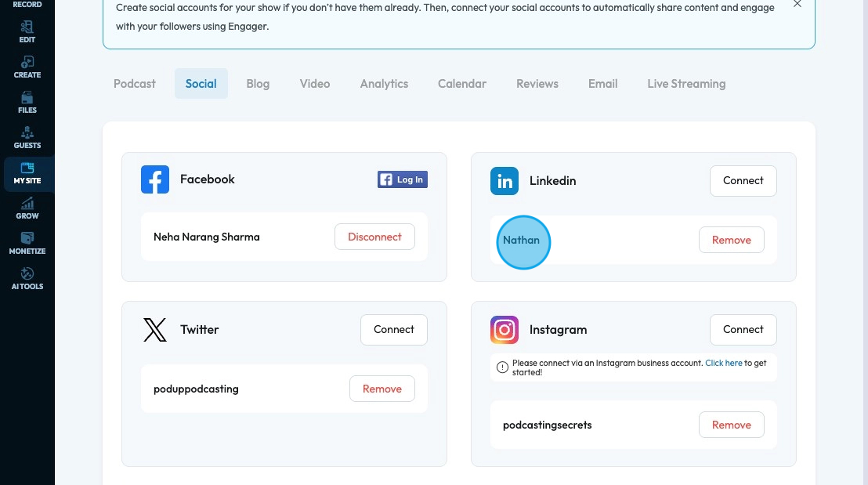The width and height of the screenshot is (868, 485).
Task: Open the Reviews tab
Action: [x=537, y=84]
